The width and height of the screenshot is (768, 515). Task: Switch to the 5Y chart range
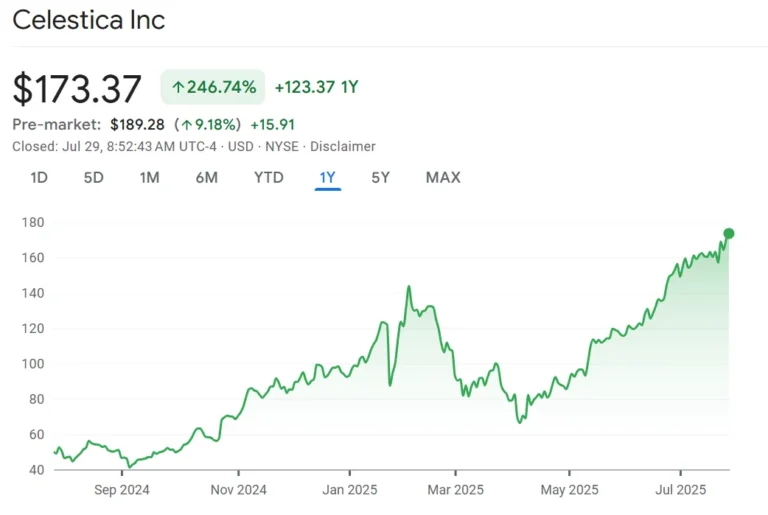[x=381, y=177]
